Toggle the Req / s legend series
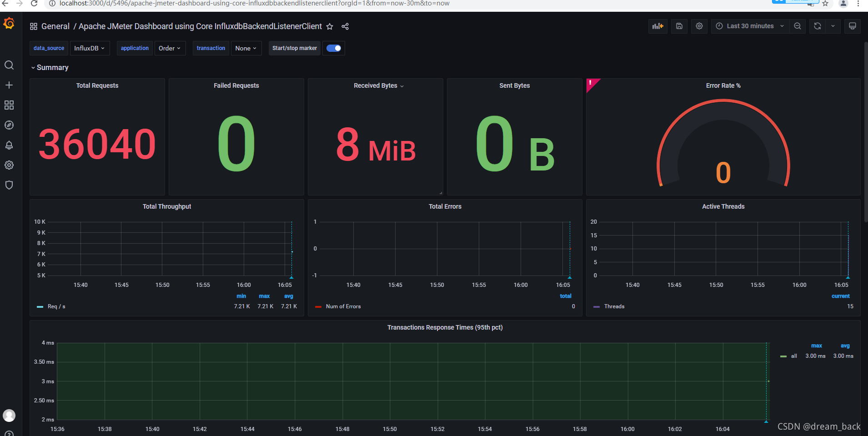 tap(56, 306)
